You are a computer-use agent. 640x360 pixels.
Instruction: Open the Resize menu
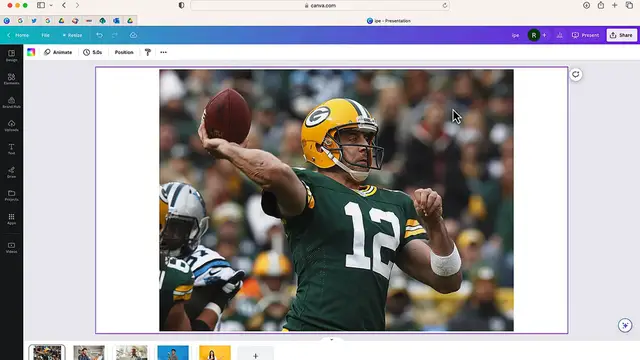tap(72, 35)
